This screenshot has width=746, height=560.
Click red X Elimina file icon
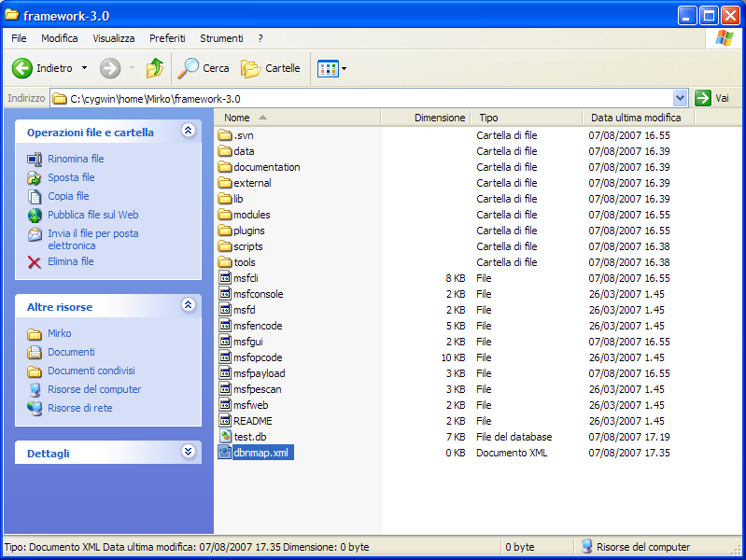pos(35,262)
